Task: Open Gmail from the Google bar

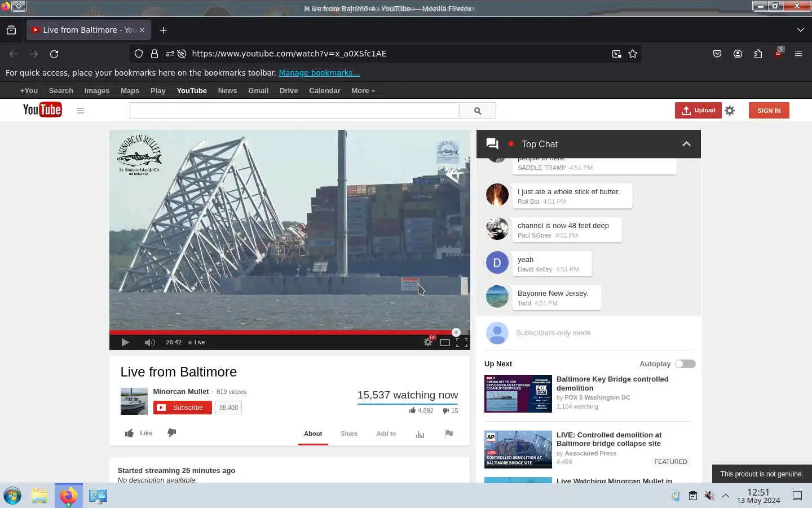Action: 258,90
